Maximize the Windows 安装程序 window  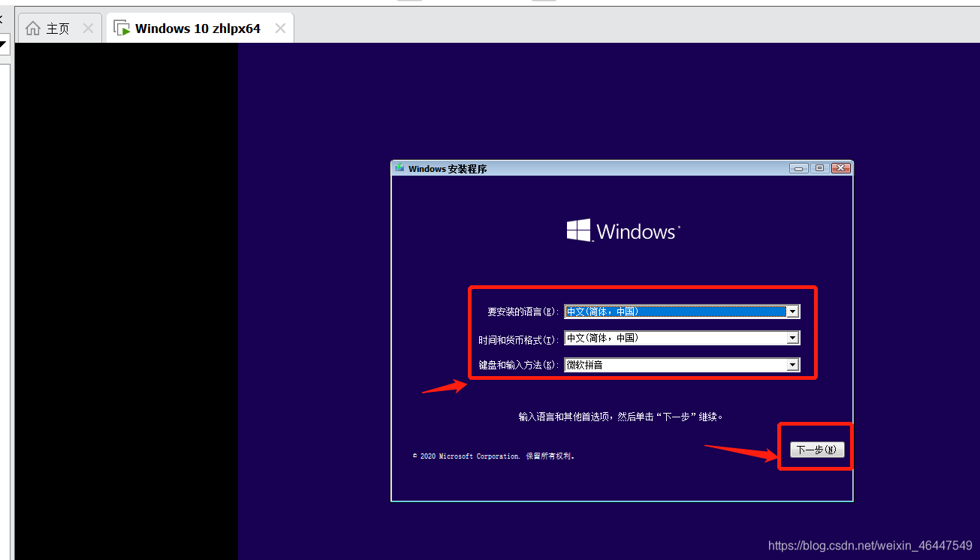[x=819, y=168]
